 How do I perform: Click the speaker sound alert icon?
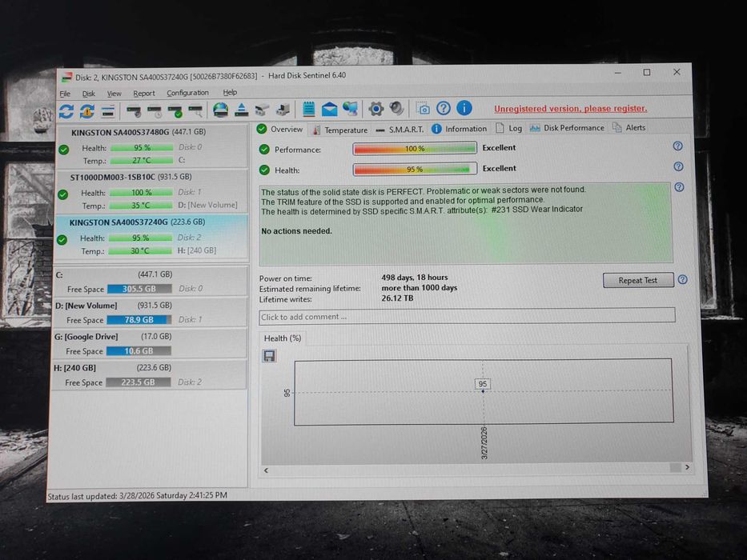[396, 109]
